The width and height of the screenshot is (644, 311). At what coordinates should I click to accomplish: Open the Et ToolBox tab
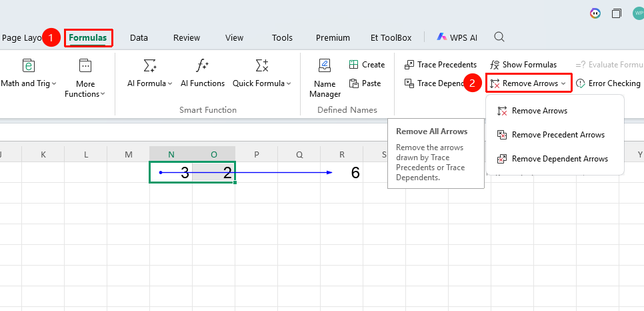click(391, 38)
